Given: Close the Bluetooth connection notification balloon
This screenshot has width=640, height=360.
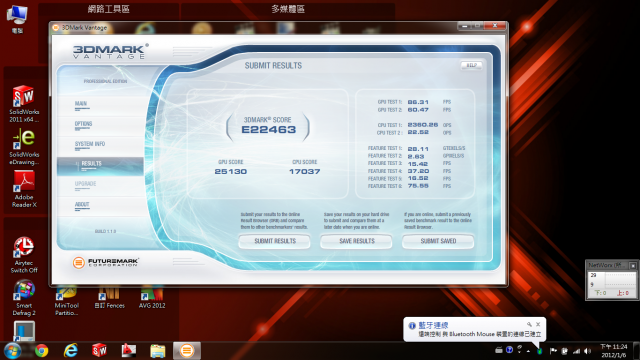Looking at the screenshot, I should tap(538, 324).
